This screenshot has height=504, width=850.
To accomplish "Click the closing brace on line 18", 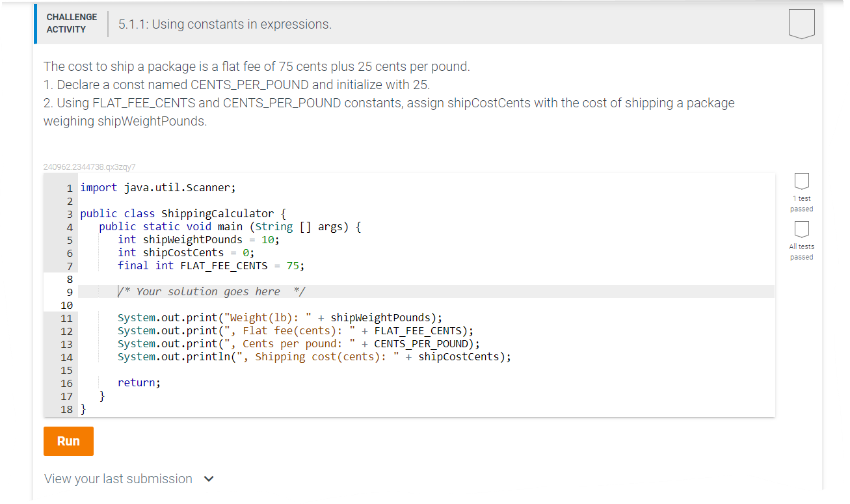I will click(x=83, y=408).
